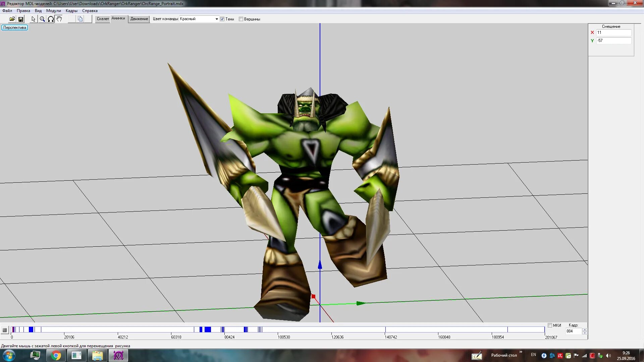Select the arrow pointer tool
The image size is (644, 362).
pyautogui.click(x=33, y=19)
